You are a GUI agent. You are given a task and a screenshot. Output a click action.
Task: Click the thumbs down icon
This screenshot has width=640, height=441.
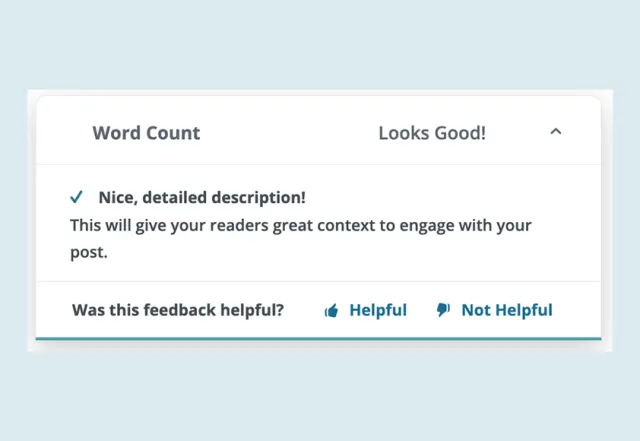[x=443, y=310]
